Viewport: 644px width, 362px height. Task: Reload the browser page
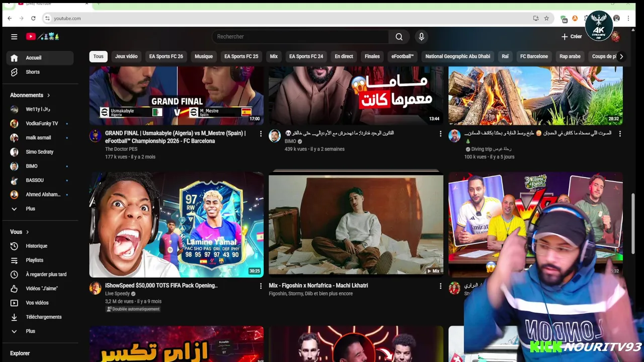click(x=33, y=18)
